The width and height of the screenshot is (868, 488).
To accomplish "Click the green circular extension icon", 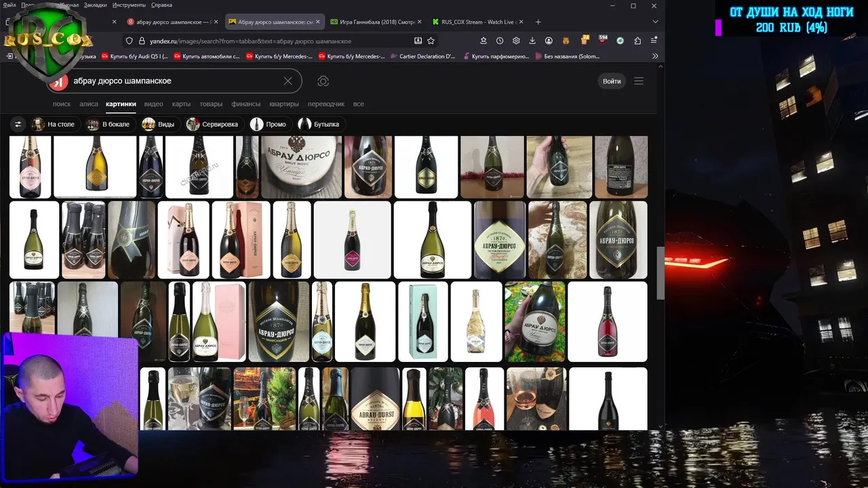I will [620, 41].
